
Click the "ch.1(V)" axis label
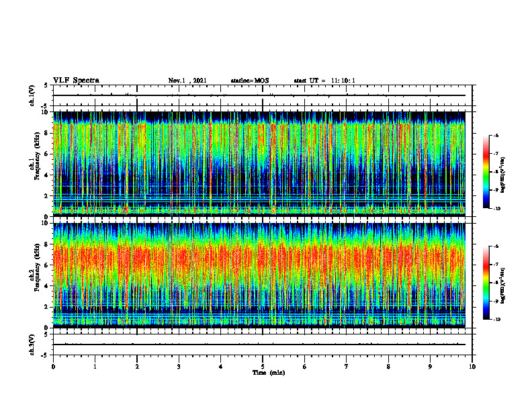(x=32, y=95)
